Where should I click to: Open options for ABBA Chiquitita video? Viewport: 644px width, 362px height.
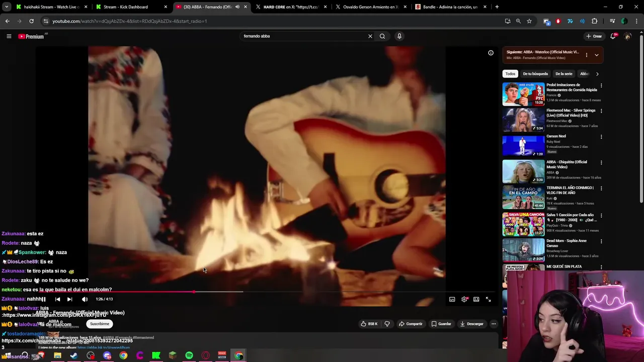click(601, 162)
